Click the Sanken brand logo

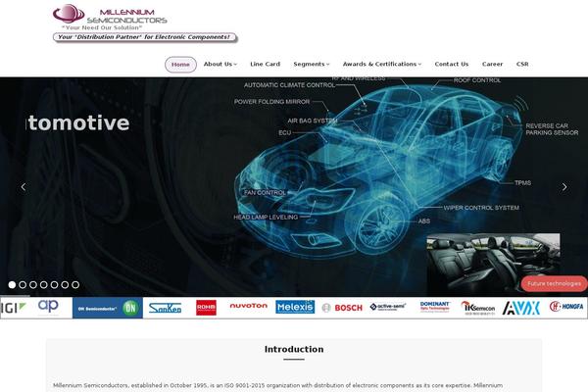tap(165, 308)
